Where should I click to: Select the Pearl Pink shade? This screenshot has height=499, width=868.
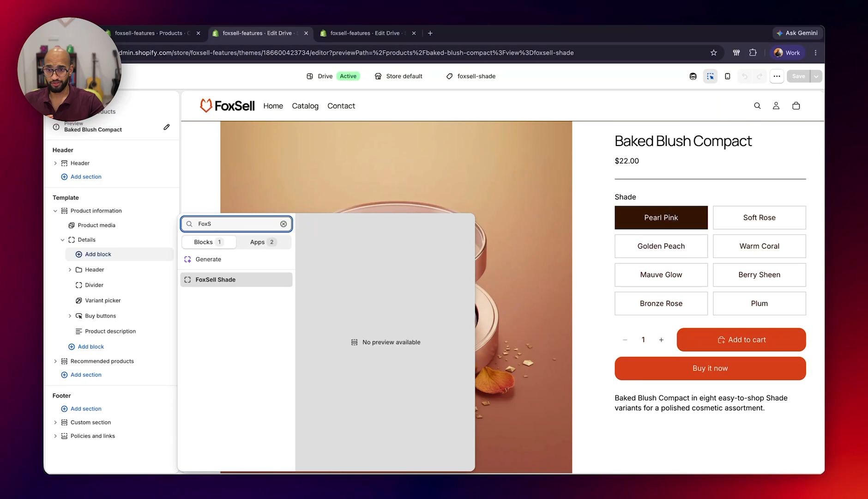[661, 218]
